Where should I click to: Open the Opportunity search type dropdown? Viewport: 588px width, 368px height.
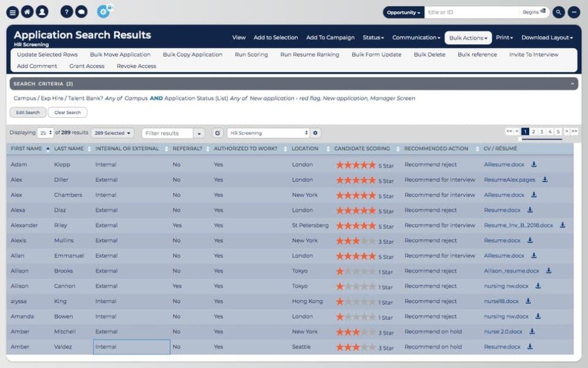(x=403, y=12)
